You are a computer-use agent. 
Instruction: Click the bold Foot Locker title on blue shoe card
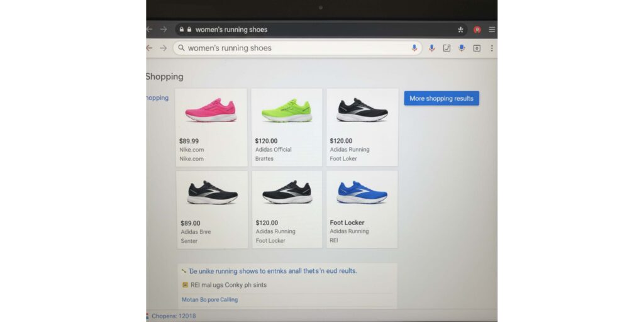(347, 223)
